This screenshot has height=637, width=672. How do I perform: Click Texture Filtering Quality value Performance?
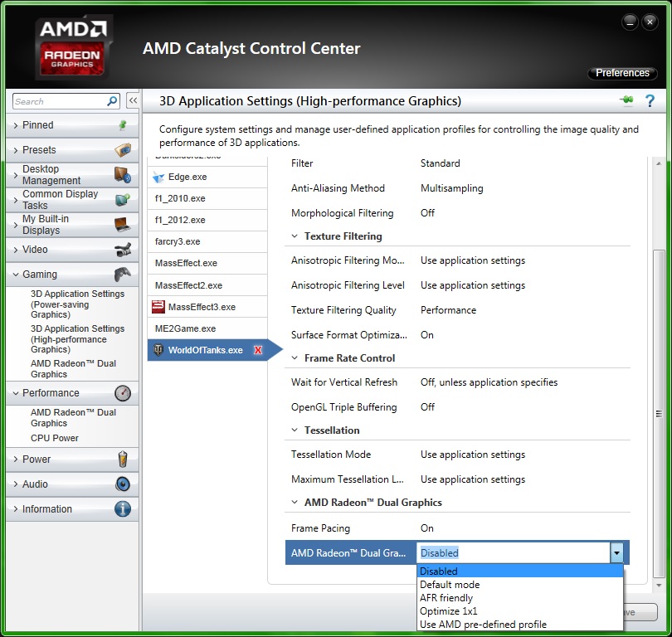(x=448, y=310)
